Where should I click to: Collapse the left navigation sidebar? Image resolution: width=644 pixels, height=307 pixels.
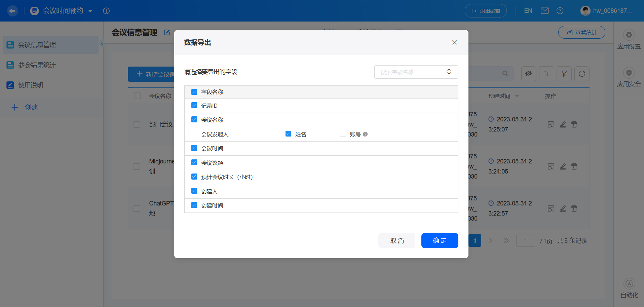[x=102, y=43]
